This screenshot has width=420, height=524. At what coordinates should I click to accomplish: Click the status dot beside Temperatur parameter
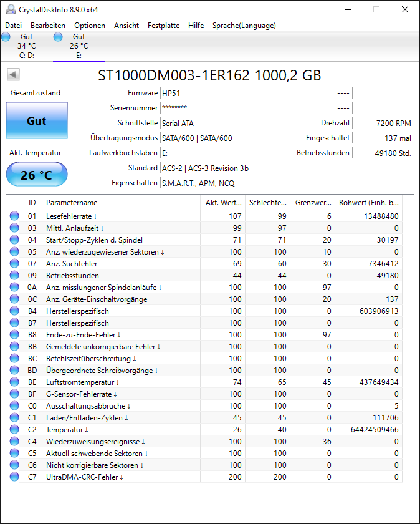tap(14, 429)
